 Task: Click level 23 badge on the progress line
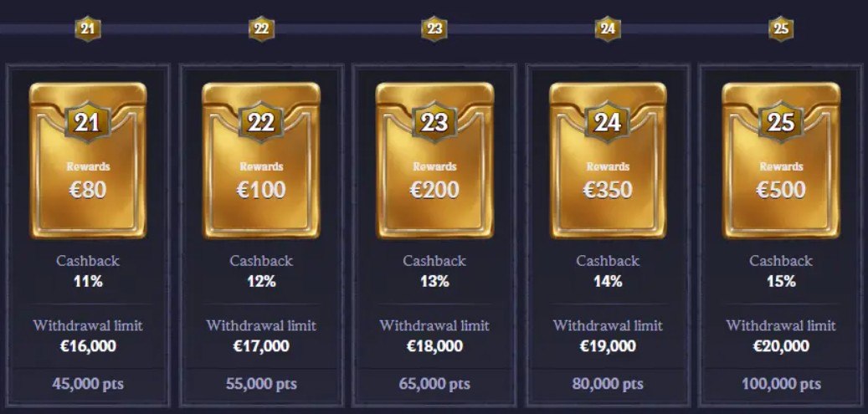tap(434, 28)
